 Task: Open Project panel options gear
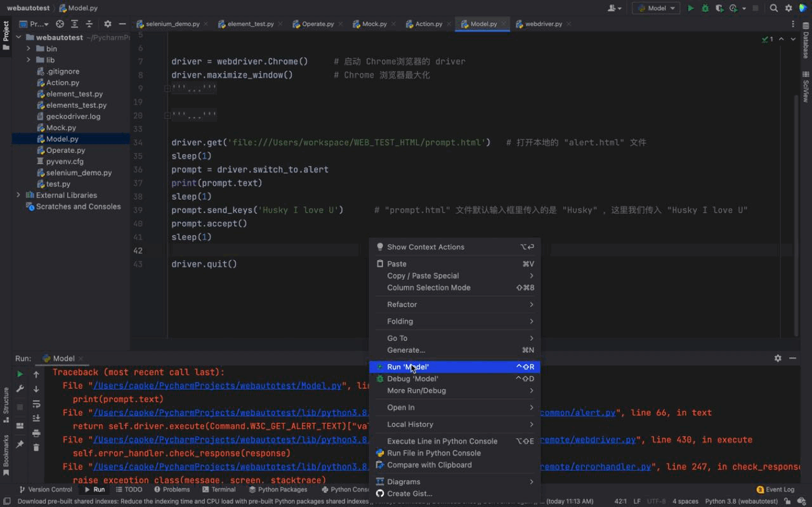pos(107,24)
